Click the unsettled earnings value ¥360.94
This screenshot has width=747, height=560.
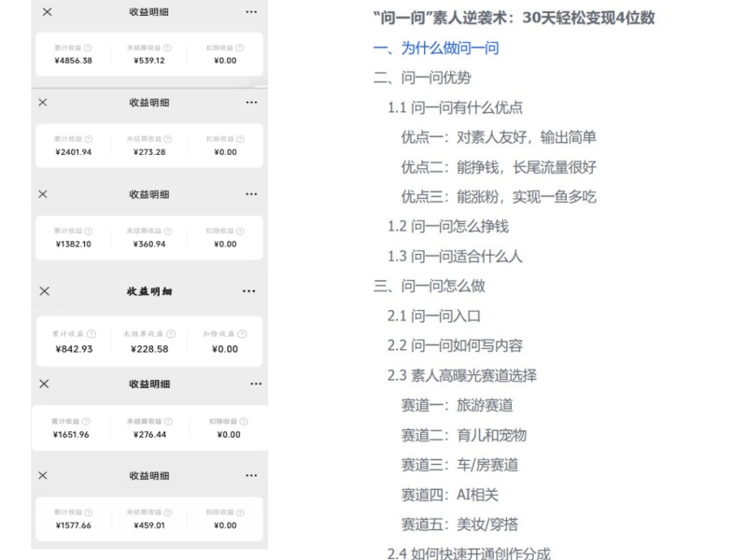[150, 245]
